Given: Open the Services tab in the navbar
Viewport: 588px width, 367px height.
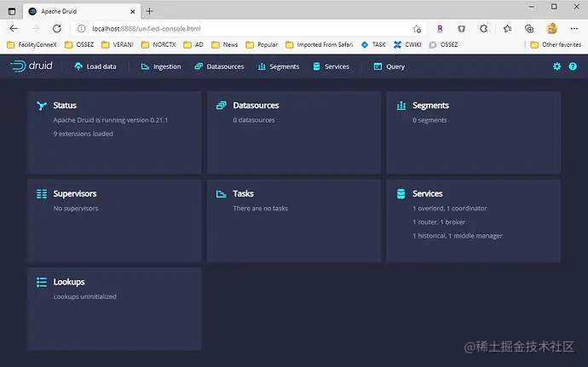Looking at the screenshot, I should point(331,66).
